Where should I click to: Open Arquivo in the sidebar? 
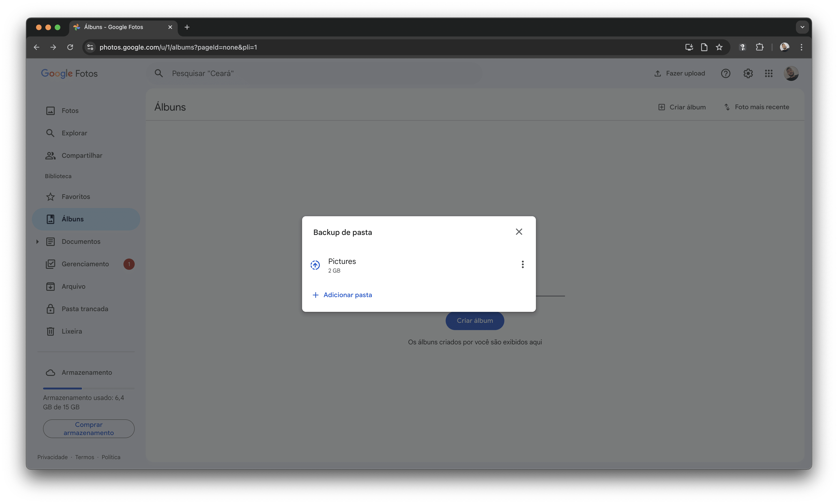point(86,286)
